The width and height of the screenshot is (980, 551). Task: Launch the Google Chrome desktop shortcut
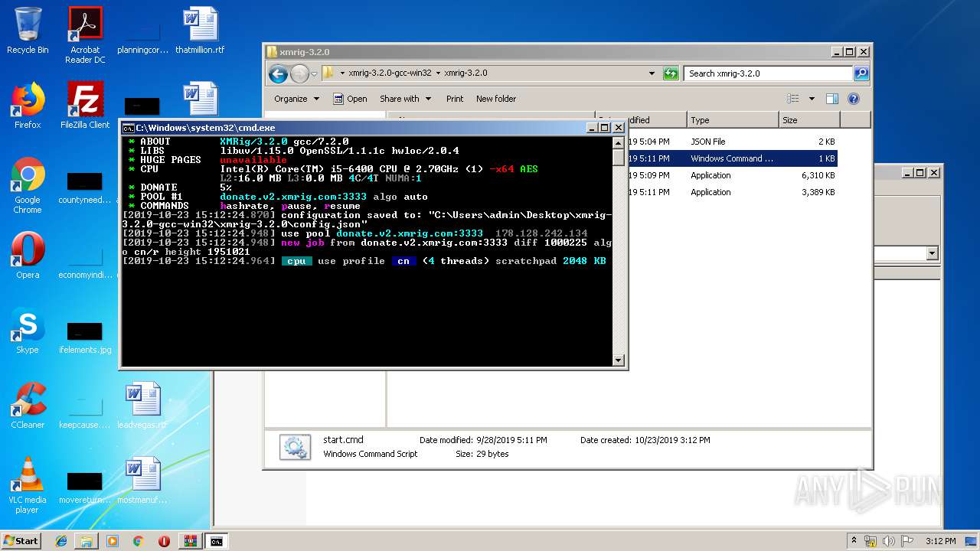28,185
